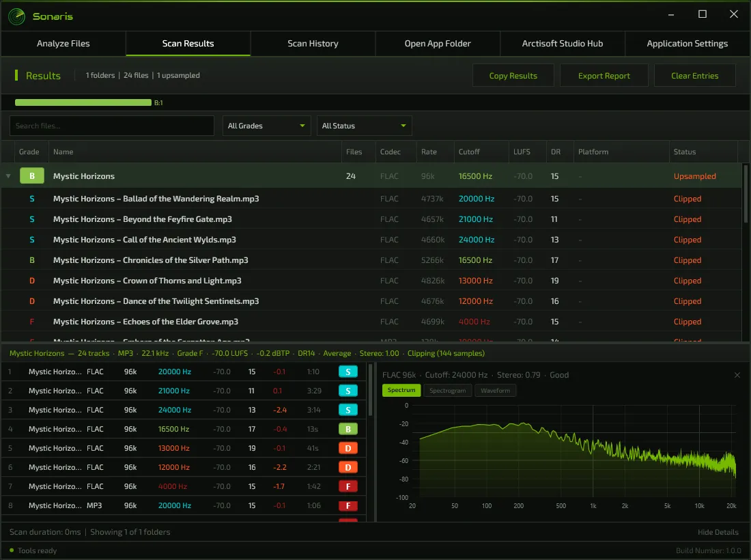The width and height of the screenshot is (751, 560).
Task: Collapse the Mystic Horizons folder row
Action: pyautogui.click(x=8, y=176)
